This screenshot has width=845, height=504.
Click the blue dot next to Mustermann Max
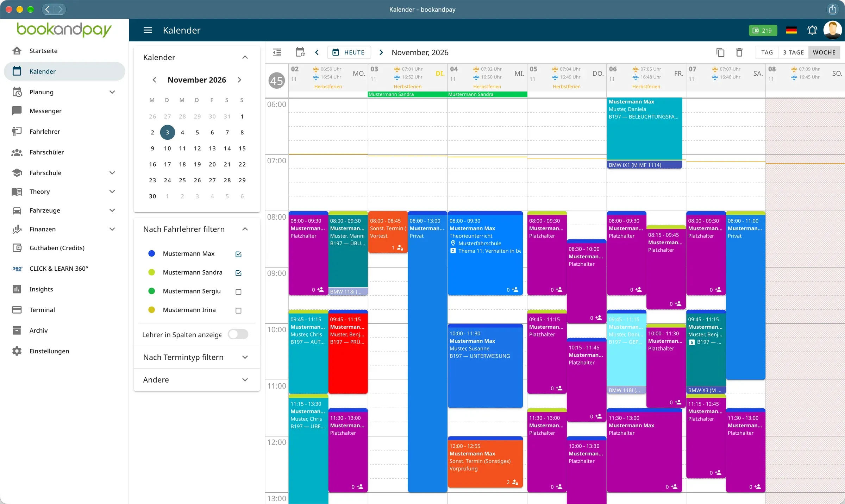[x=152, y=253]
